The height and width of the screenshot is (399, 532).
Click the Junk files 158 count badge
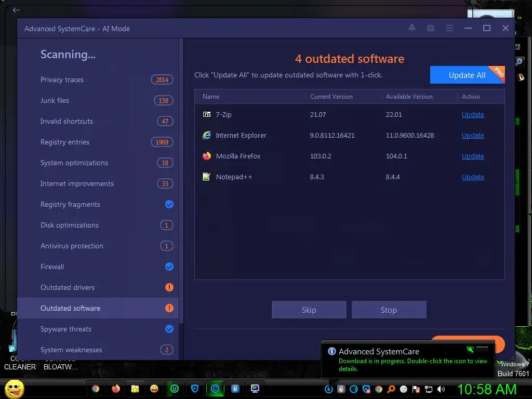(164, 100)
